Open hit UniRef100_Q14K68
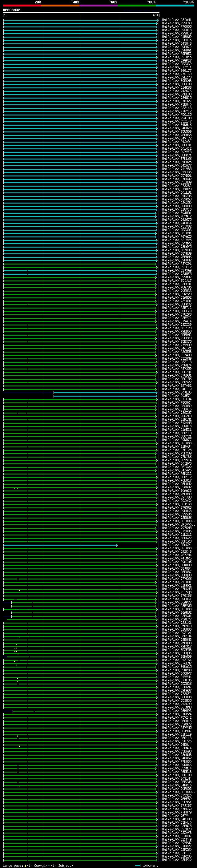The image size is (197, 868). tap(176, 88)
